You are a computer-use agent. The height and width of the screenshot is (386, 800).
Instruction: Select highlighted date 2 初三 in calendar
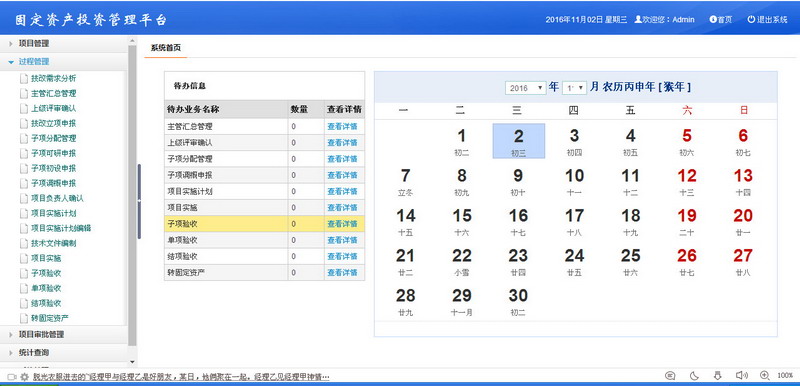(518, 141)
